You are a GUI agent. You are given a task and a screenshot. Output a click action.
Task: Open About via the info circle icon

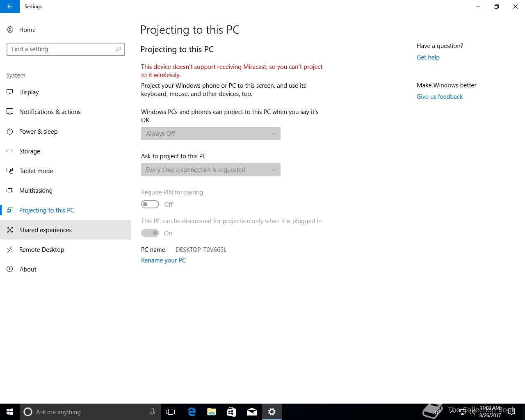[x=10, y=269]
